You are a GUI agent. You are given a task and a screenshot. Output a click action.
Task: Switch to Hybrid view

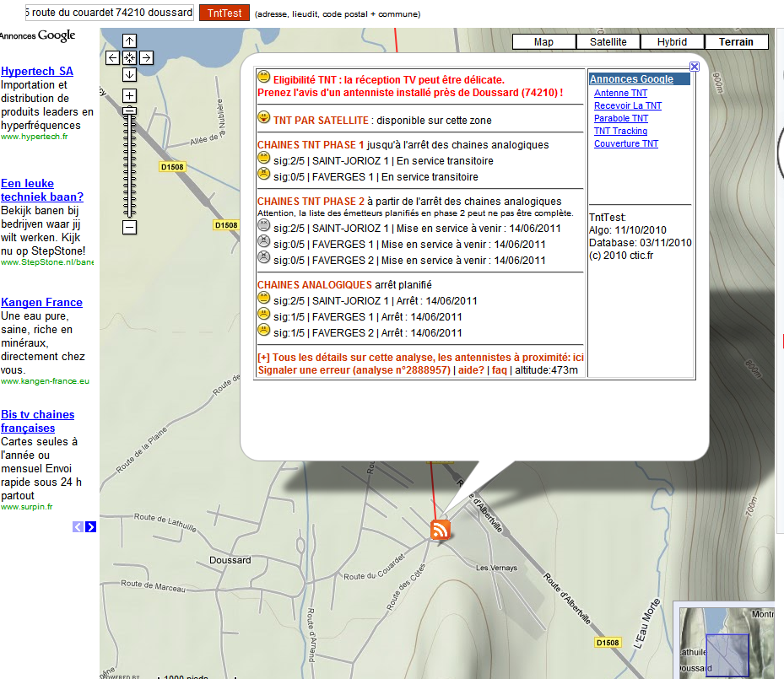[672, 42]
